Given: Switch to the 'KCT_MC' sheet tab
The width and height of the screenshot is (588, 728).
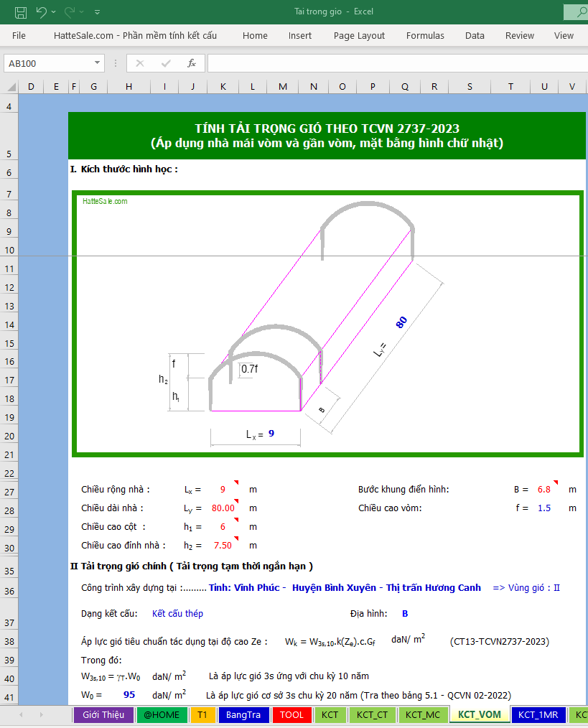Looking at the screenshot, I should [x=423, y=714].
